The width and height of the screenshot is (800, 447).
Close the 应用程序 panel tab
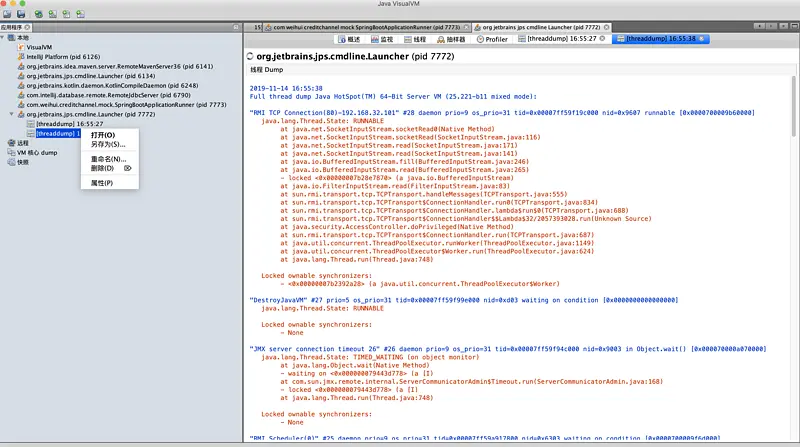click(x=28, y=27)
